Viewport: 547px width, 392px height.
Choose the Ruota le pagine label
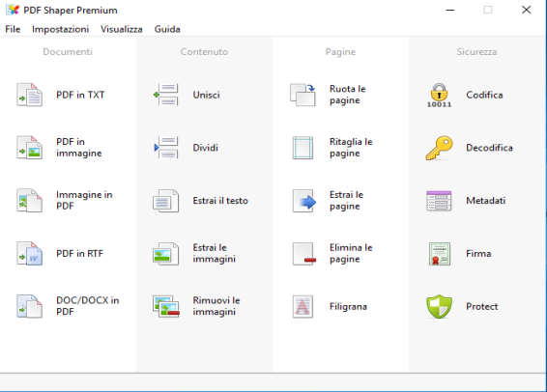pyautogui.click(x=348, y=95)
